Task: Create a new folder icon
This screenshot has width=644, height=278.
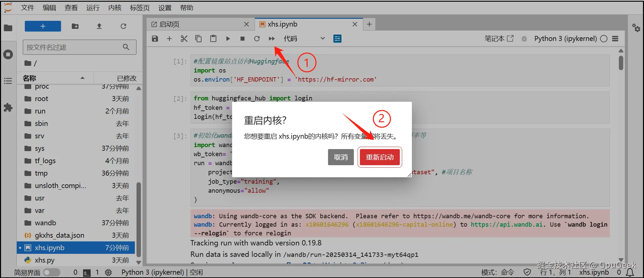Action: 75,26
